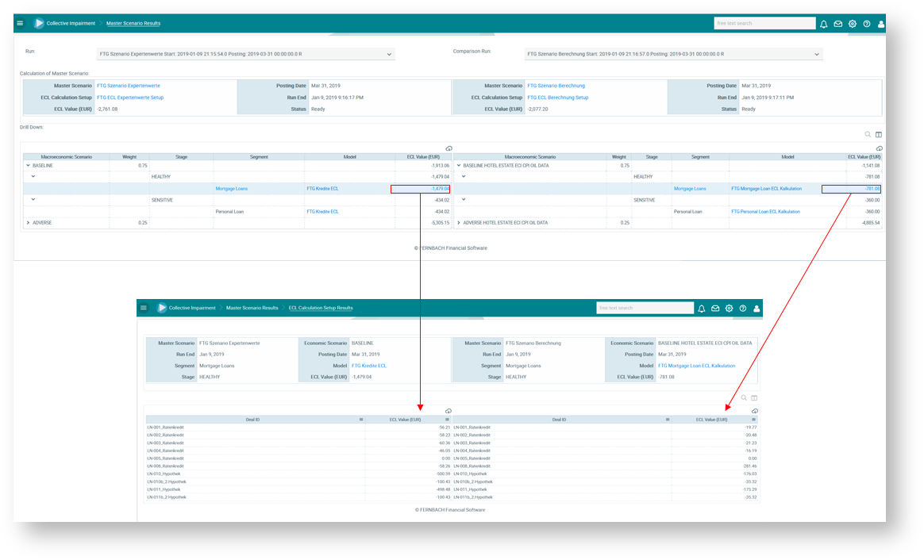Click the magnifier icon above the Drill Down table
This screenshot has height=560, width=924.
click(868, 135)
